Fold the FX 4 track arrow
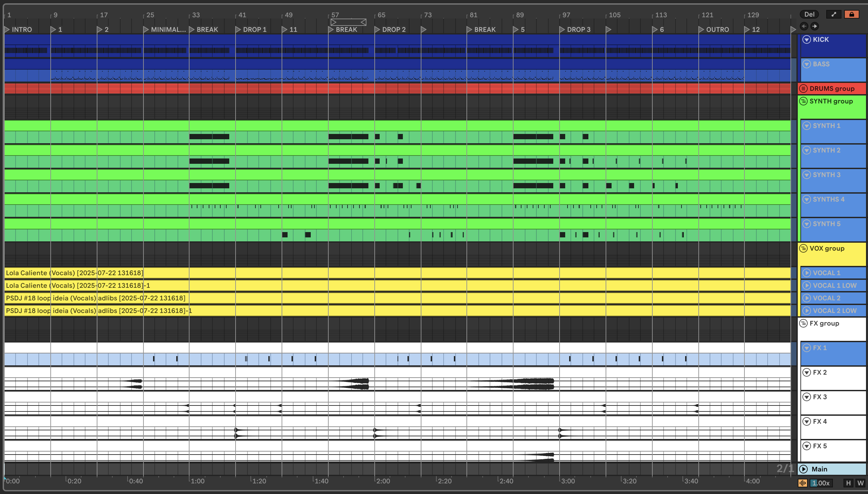Screen dimensions: 868x494 point(807,421)
